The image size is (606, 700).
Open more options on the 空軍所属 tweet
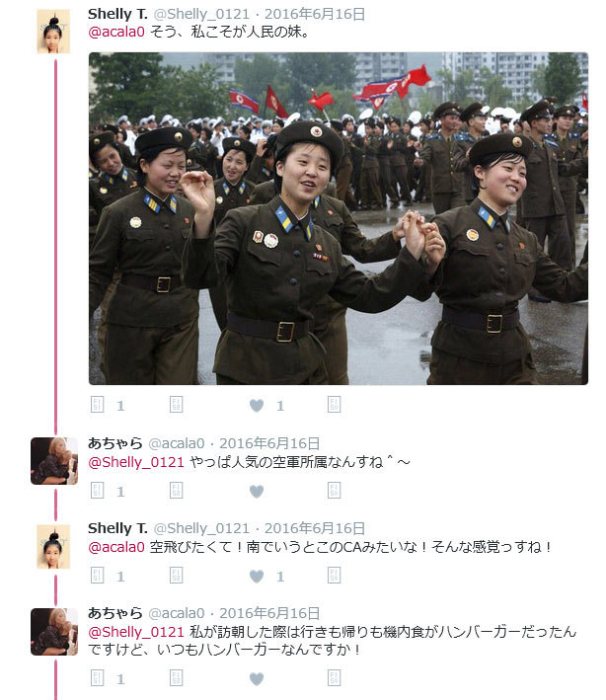coord(334,491)
